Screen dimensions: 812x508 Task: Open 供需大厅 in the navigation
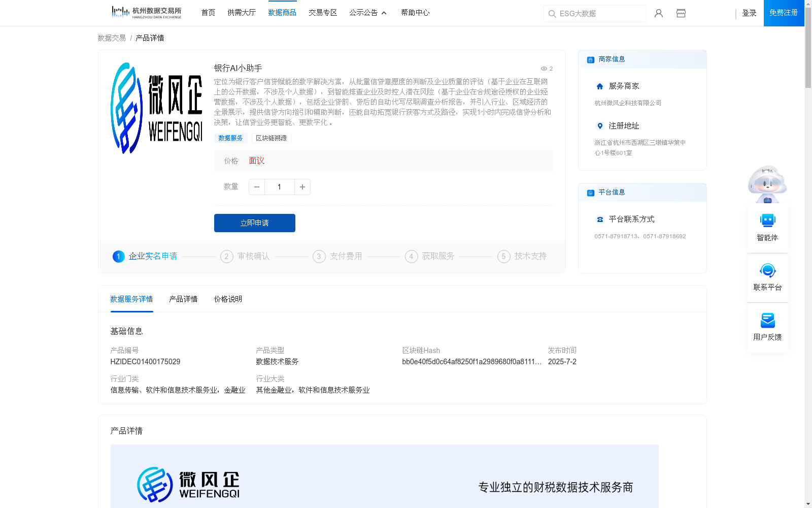click(x=242, y=13)
